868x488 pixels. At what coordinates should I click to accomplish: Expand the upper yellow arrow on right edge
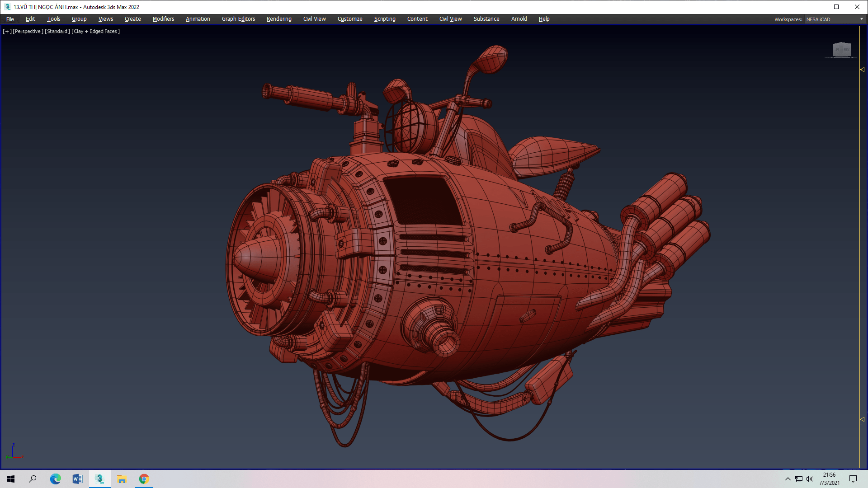pyautogui.click(x=862, y=70)
